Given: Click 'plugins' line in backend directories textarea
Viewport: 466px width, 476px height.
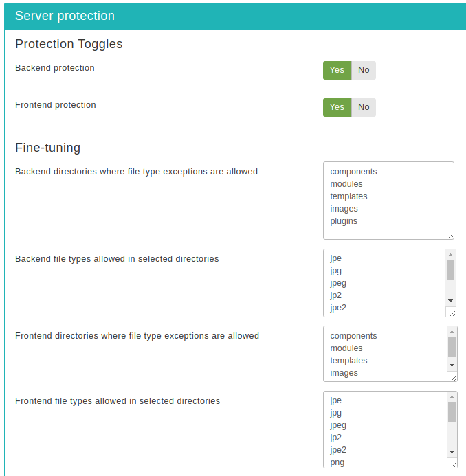Looking at the screenshot, I should [344, 221].
